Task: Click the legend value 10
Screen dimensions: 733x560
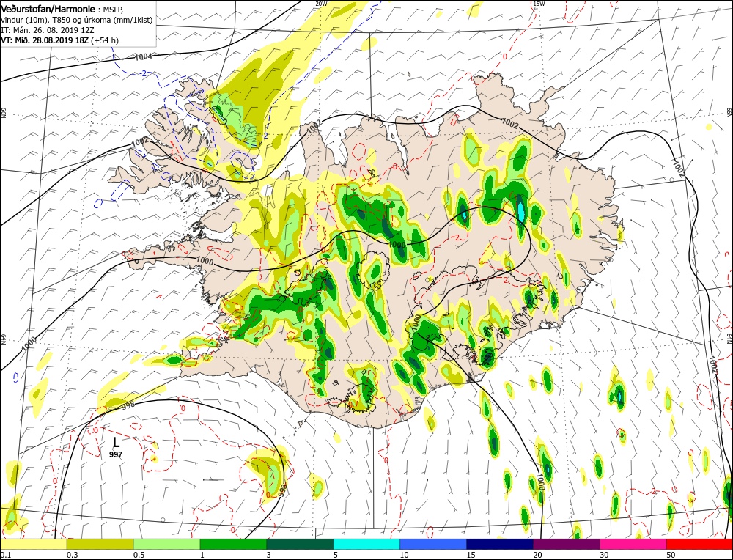Action: click(405, 554)
